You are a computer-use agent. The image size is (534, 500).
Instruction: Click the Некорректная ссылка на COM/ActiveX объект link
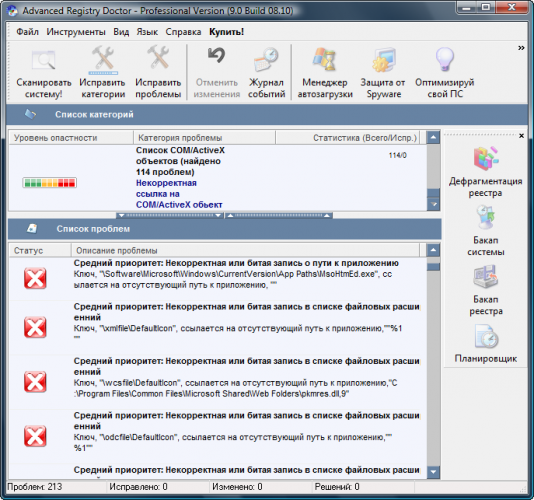coord(179,194)
